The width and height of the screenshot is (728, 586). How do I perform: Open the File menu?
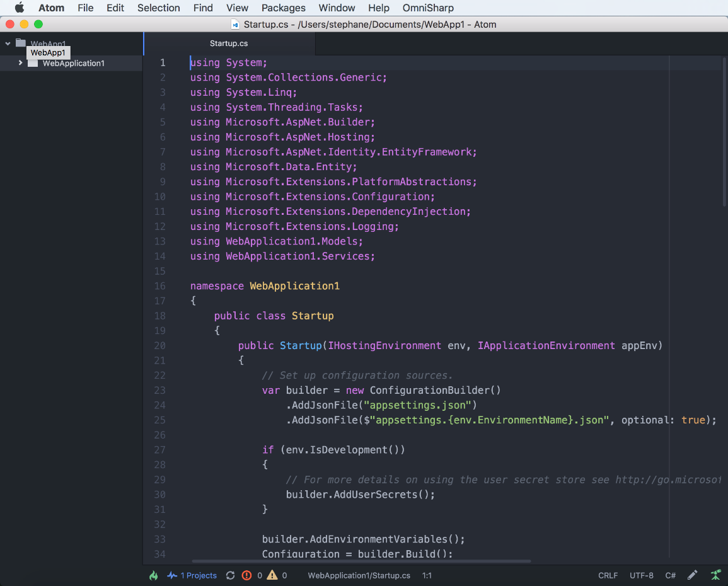[x=86, y=8]
